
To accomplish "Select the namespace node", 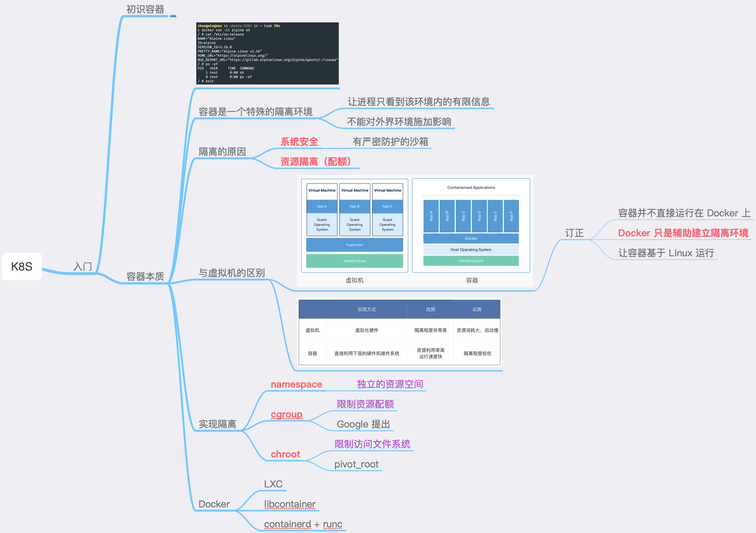I will [296, 384].
